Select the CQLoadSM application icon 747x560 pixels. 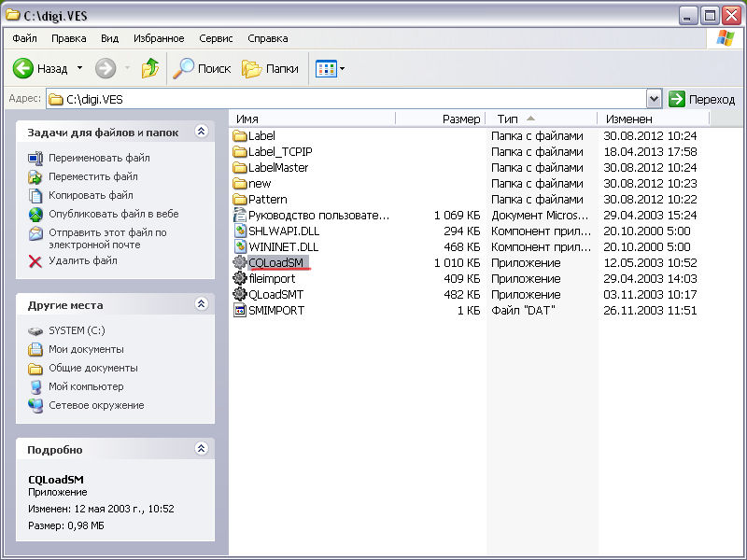(x=240, y=262)
